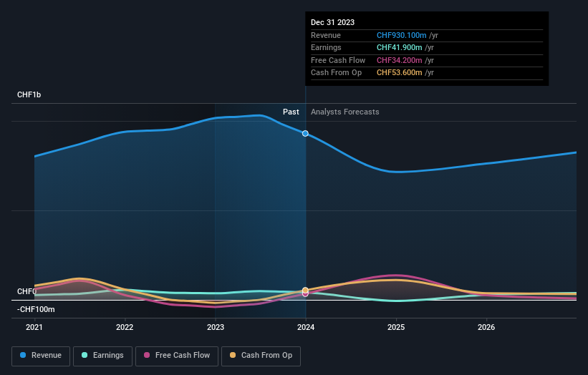Click the Dec 31 2023 tooltip date
The width and height of the screenshot is (588, 375).
point(332,22)
